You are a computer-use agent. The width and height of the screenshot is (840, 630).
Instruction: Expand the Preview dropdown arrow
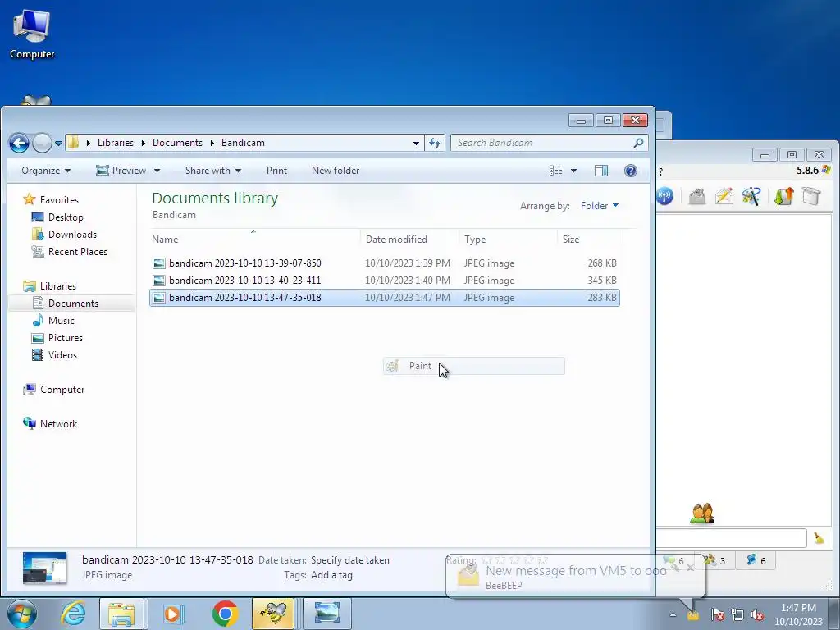[x=157, y=171]
